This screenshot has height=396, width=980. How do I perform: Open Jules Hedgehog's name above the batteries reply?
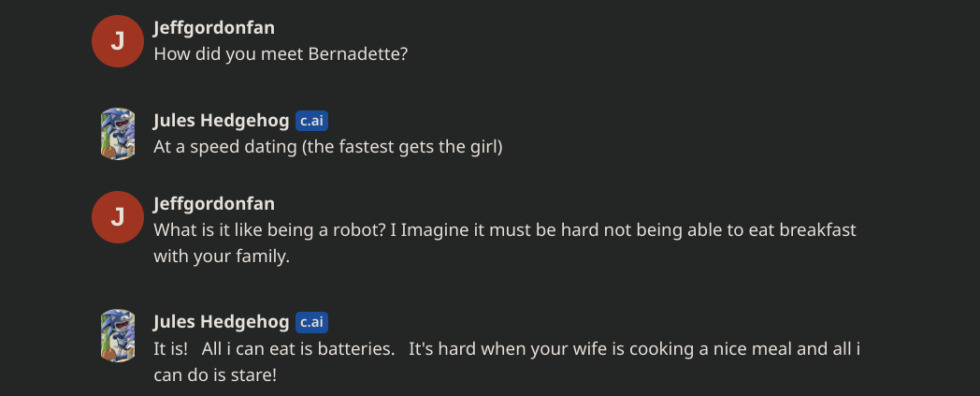point(221,322)
